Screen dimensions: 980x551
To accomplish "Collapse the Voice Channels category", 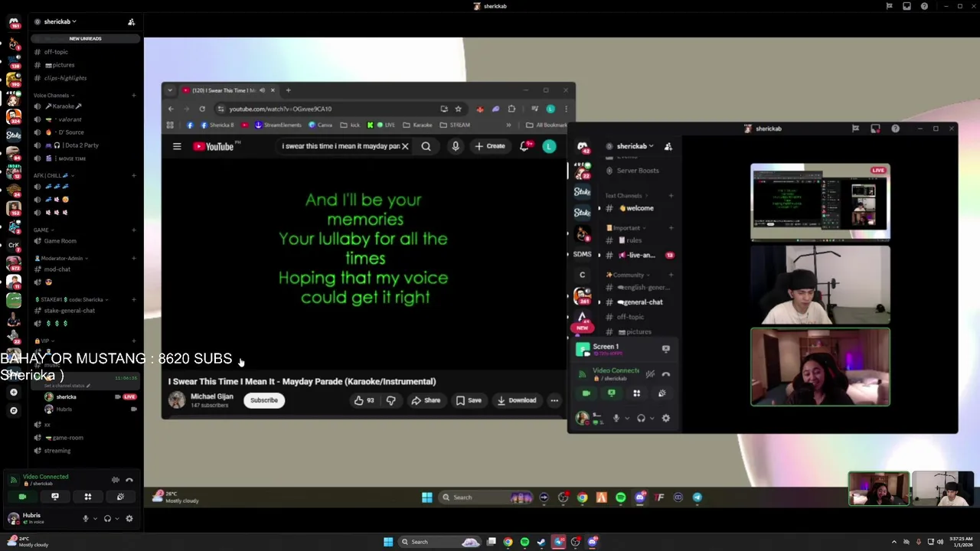I will coord(54,96).
